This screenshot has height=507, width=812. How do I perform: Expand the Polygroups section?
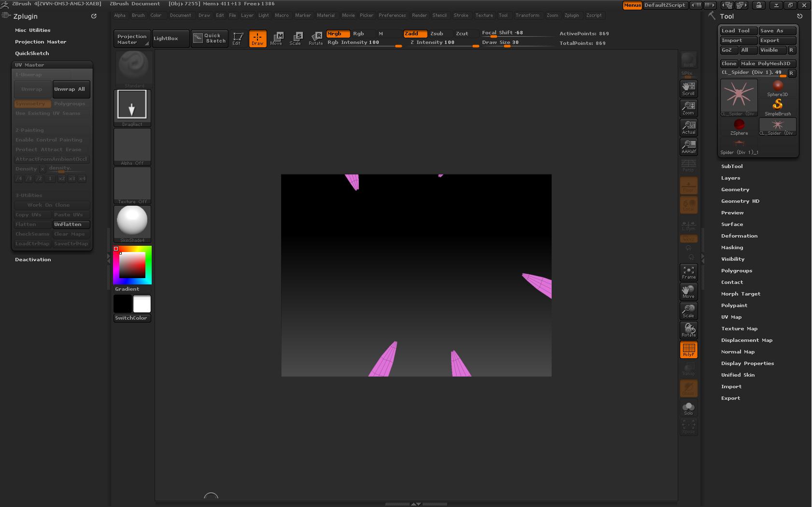[x=737, y=270]
